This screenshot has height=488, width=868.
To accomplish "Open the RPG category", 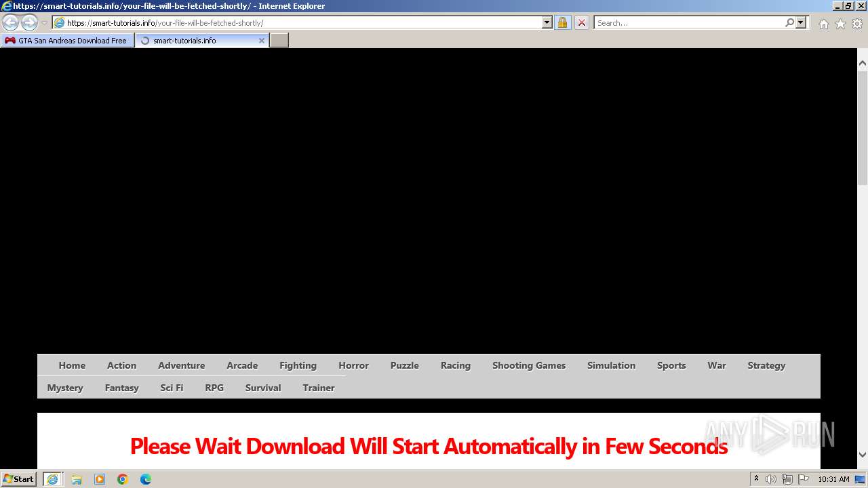I will (x=214, y=388).
